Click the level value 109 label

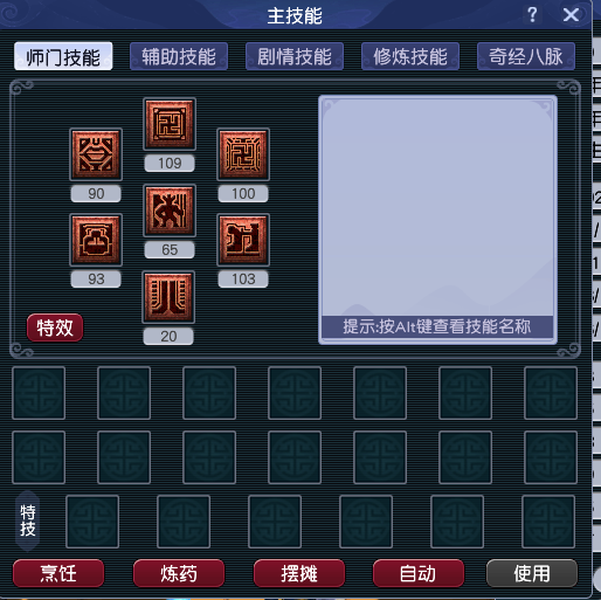point(169,163)
